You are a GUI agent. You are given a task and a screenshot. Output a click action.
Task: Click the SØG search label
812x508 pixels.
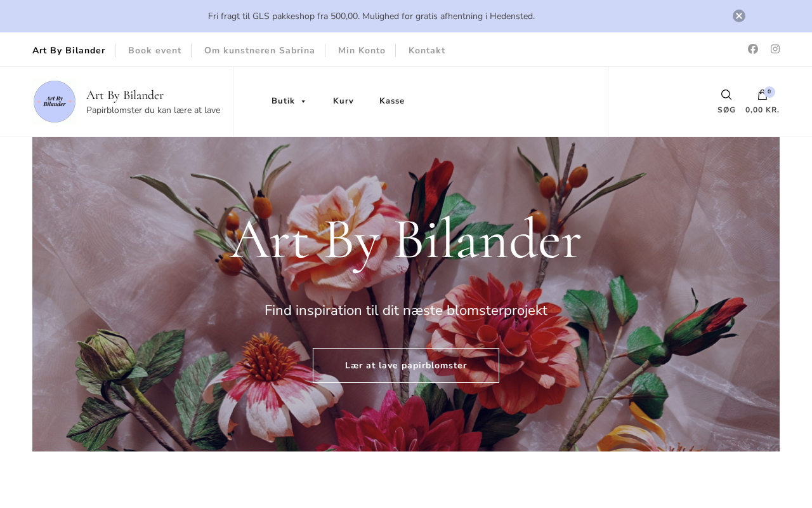726,110
